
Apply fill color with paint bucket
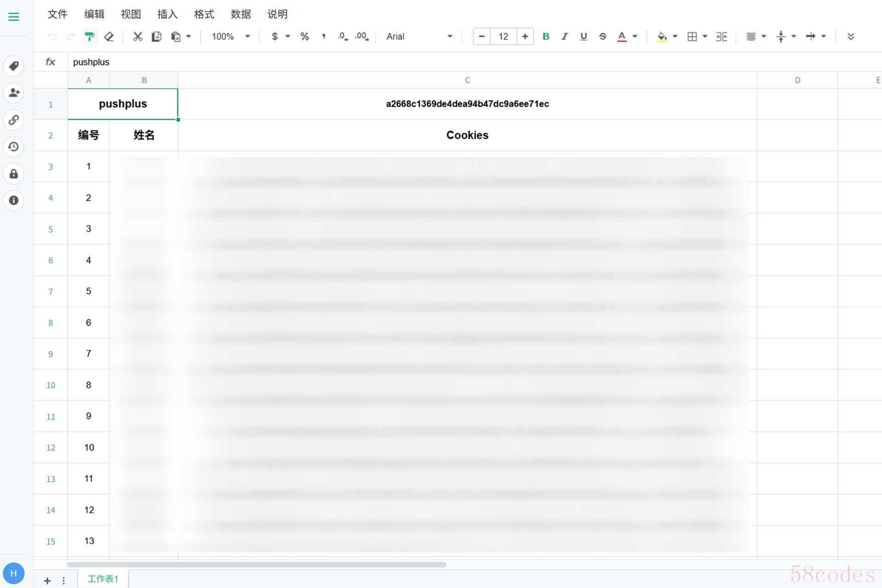coord(662,36)
